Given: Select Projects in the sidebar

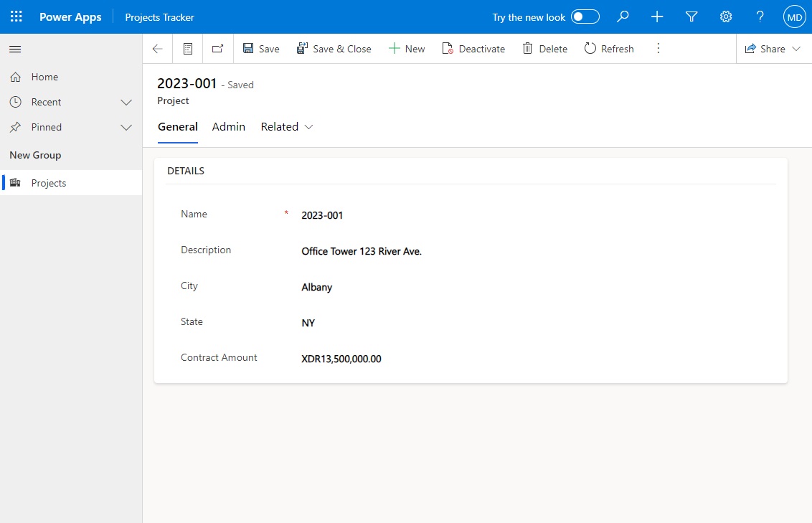Looking at the screenshot, I should coord(49,183).
